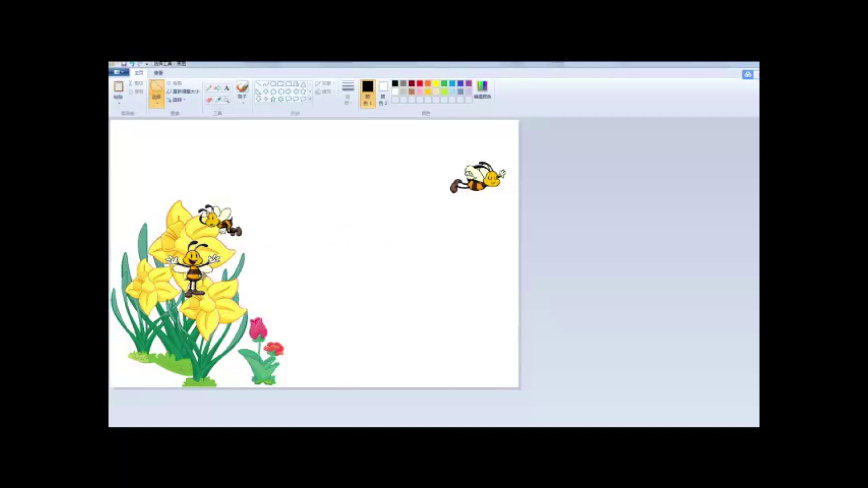
Task: Select the Pencil tool
Action: (x=209, y=89)
